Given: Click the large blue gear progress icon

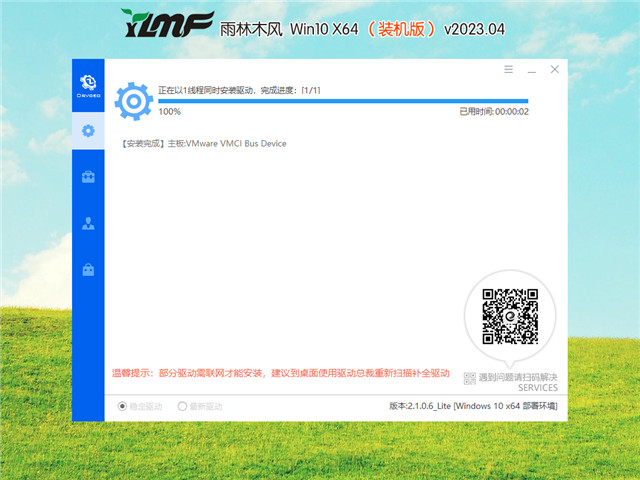Looking at the screenshot, I should pos(134,101).
